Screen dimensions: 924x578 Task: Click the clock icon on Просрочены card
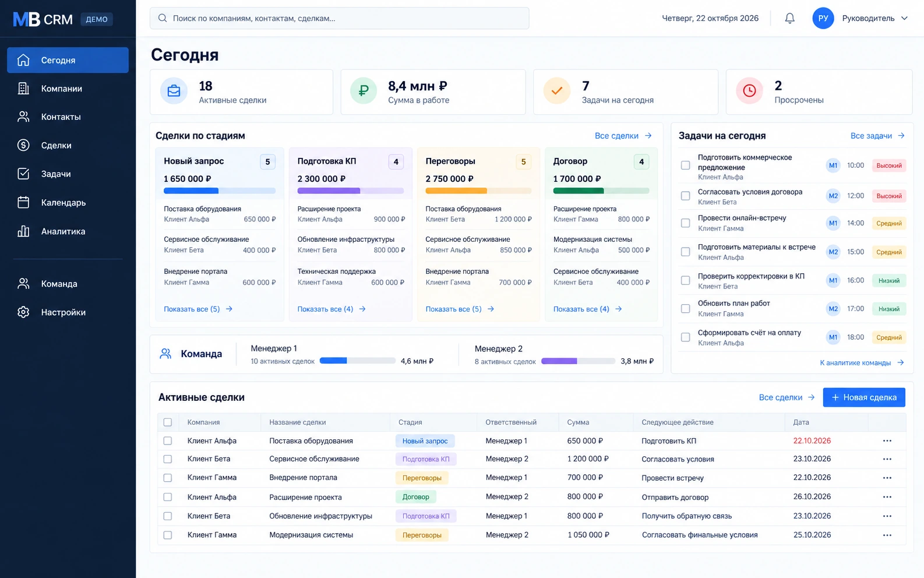749,91
